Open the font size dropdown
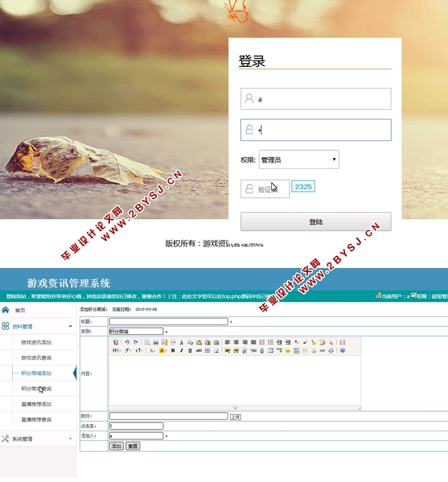The height and width of the screenshot is (482, 448). click(x=139, y=350)
